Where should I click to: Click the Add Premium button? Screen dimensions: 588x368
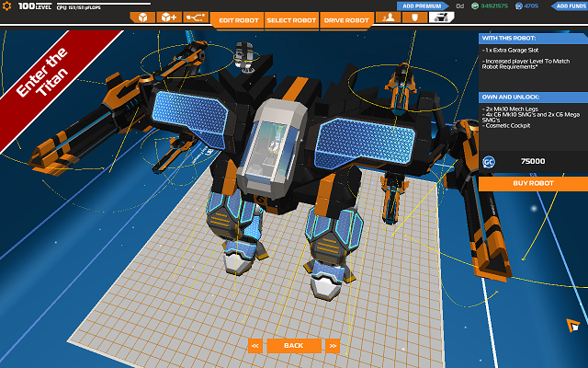(x=423, y=6)
